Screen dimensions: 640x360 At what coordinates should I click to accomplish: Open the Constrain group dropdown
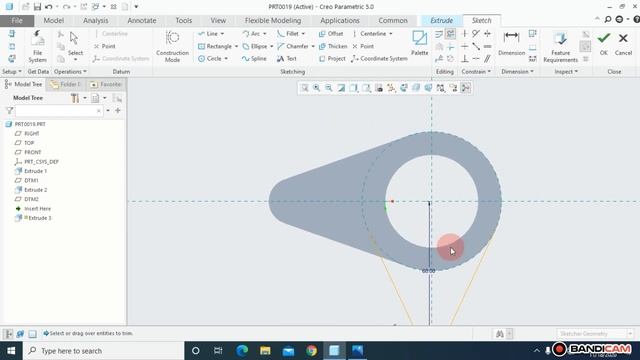476,72
